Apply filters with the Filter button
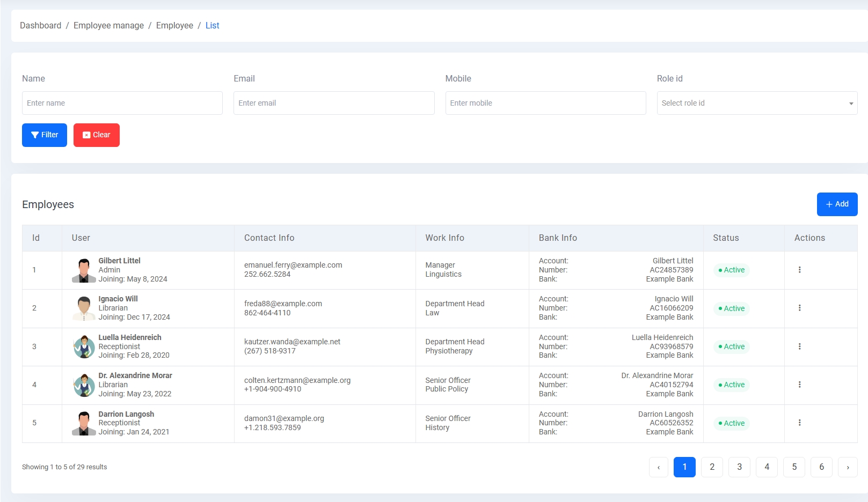This screenshot has height=502, width=868. tap(45, 135)
